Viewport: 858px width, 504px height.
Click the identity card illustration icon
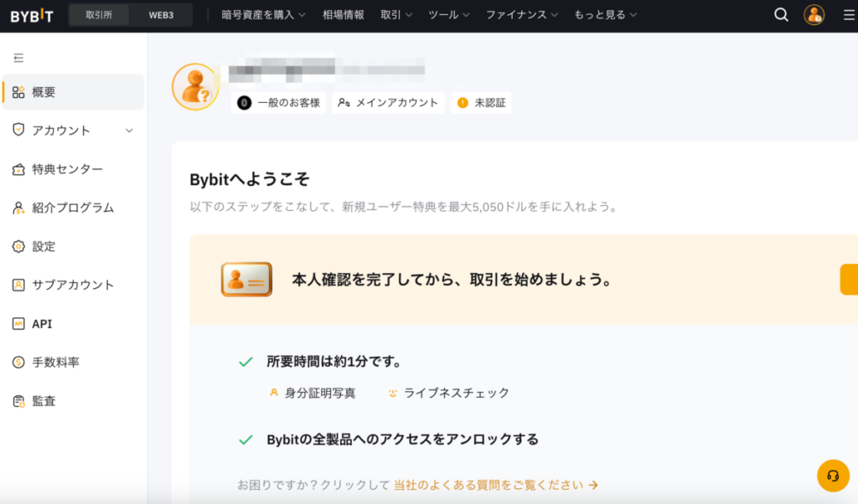tap(247, 280)
